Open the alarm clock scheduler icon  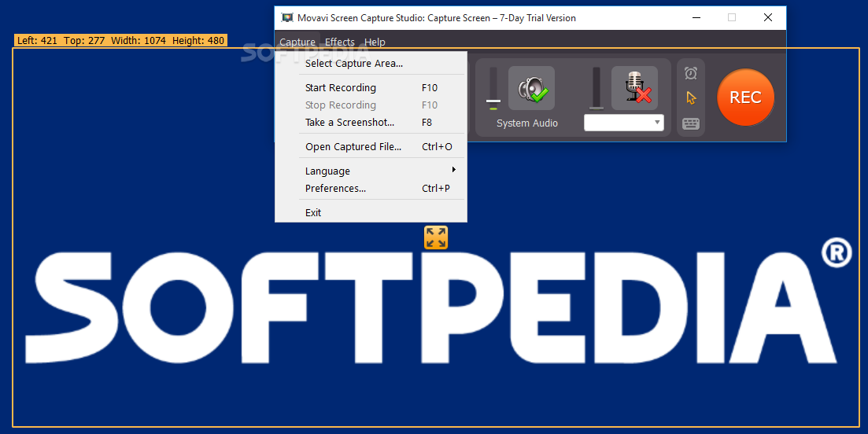(690, 73)
